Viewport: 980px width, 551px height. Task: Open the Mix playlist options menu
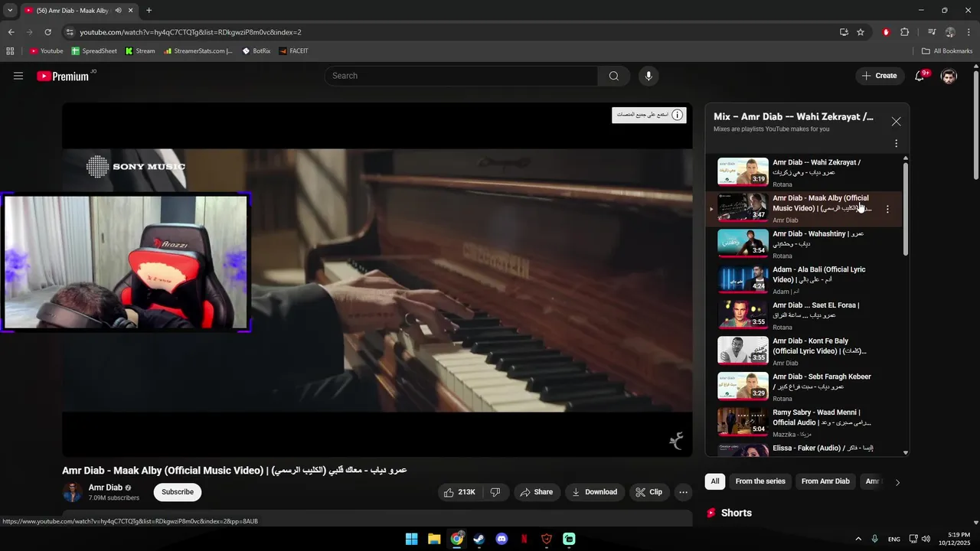click(896, 143)
